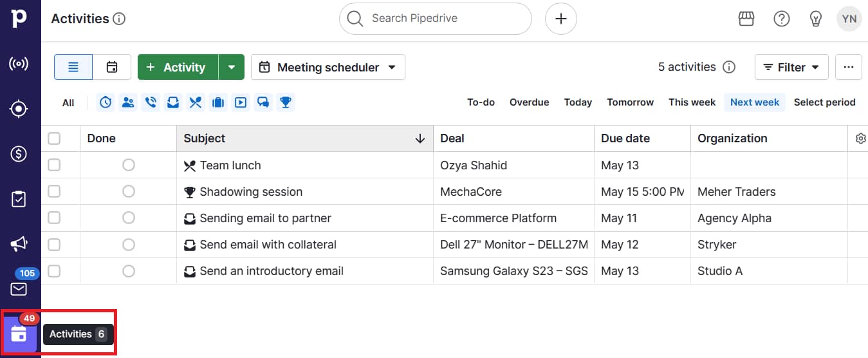This screenshot has width=868, height=358.
Task: Open the Marketplace store icon
Action: click(x=746, y=19)
